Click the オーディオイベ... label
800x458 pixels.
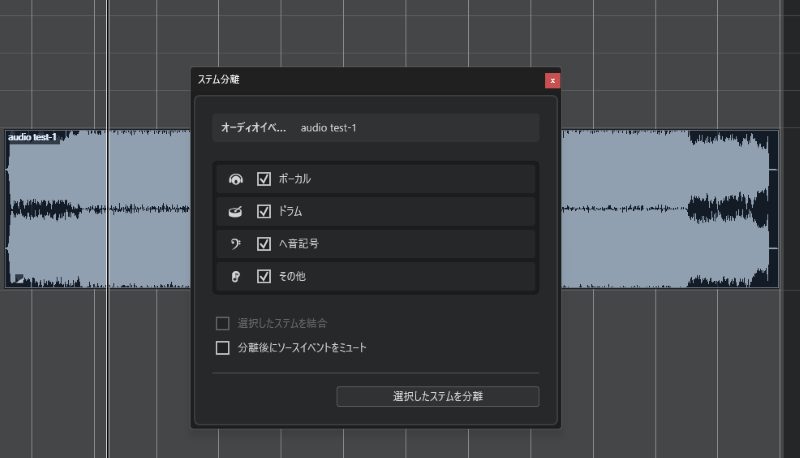coord(253,128)
